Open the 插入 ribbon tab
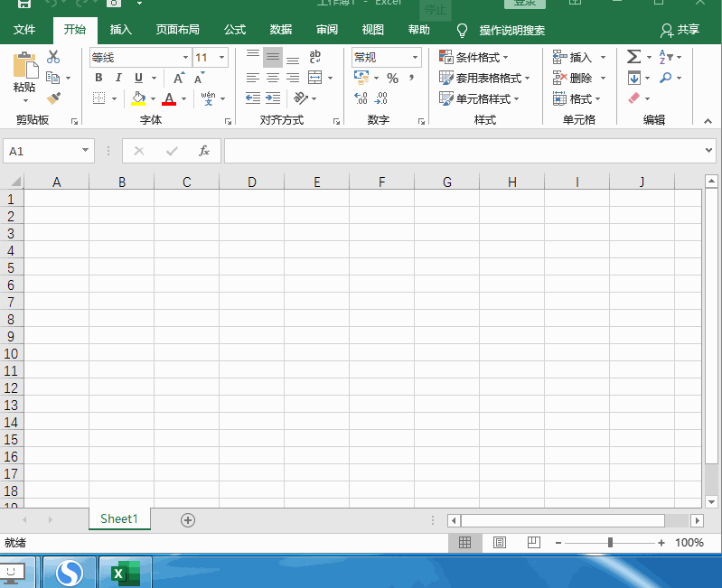The width and height of the screenshot is (722, 588). pos(120,30)
